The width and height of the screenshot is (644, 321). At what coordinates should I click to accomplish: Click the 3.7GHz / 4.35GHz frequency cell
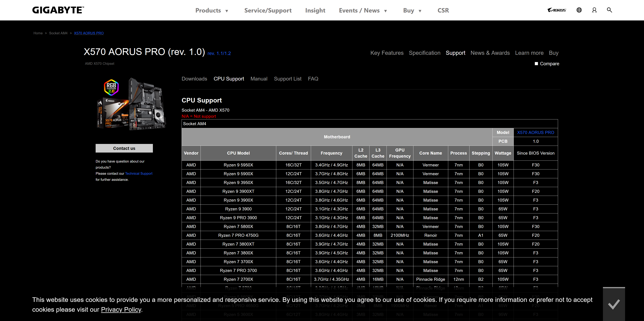tap(331, 279)
